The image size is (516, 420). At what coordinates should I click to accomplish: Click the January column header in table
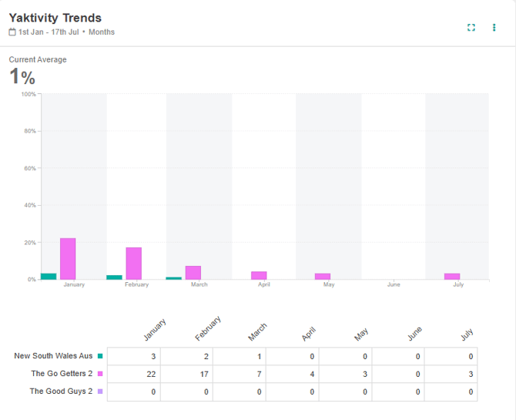click(x=155, y=330)
